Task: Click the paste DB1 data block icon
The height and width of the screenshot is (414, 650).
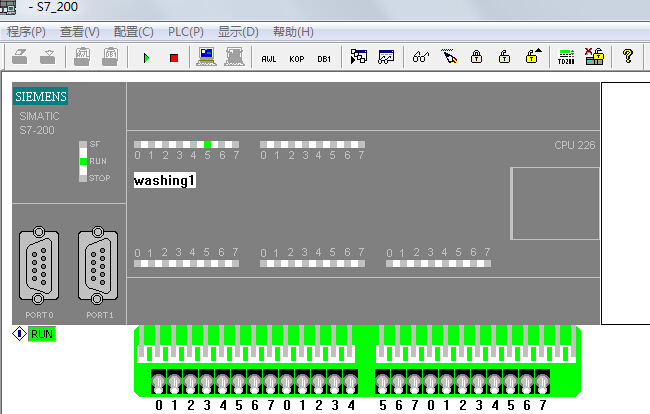Action: [x=110, y=57]
